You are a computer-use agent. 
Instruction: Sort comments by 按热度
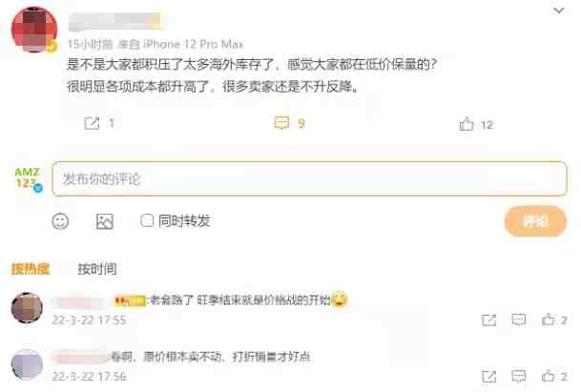click(x=30, y=269)
